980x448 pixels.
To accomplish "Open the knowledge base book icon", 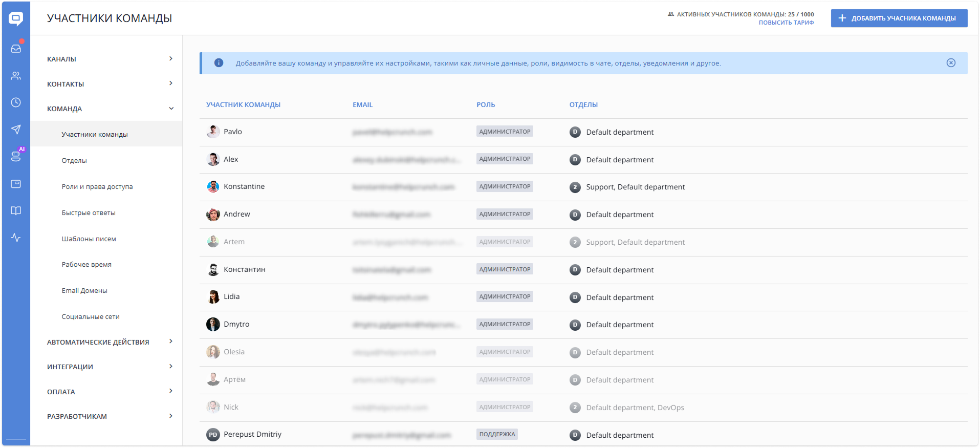I will [x=16, y=211].
